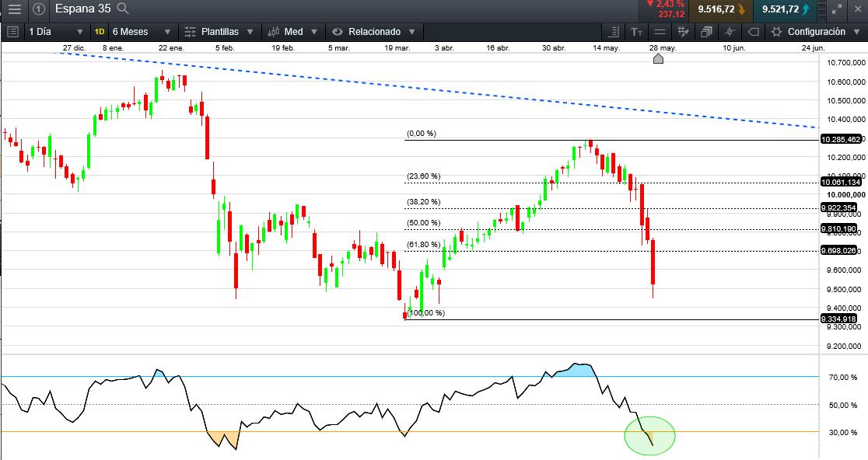
Task: Select the grid and pencil drawing tool
Action: 683,32
